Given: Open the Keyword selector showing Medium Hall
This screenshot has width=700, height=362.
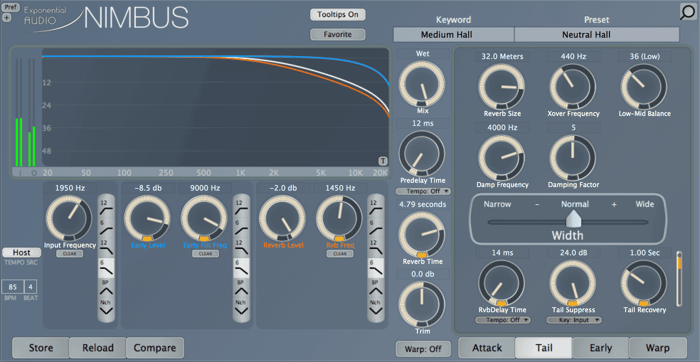Looking at the screenshot, I should tap(453, 34).
